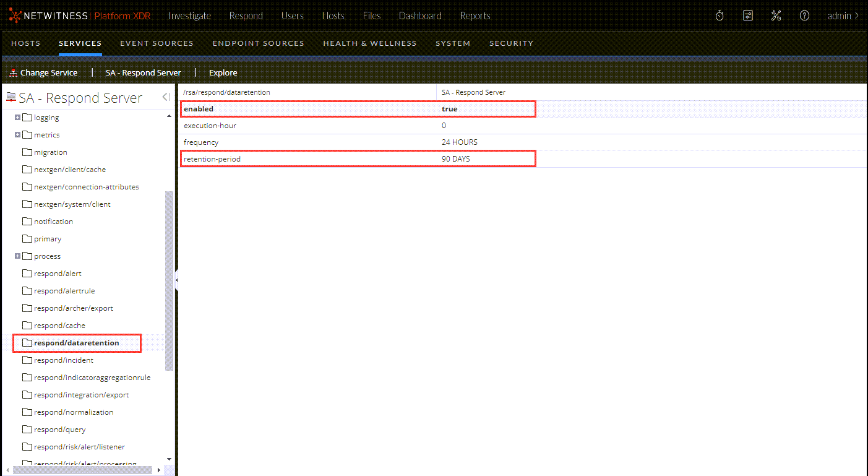Click the NetWitness logo icon
The height and width of the screenshot is (476, 868).
[x=15, y=15]
